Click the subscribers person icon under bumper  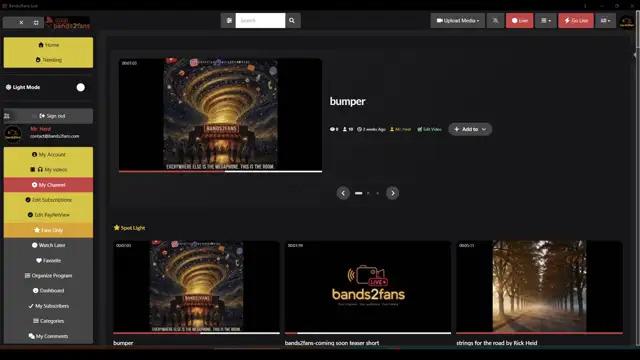345,129
